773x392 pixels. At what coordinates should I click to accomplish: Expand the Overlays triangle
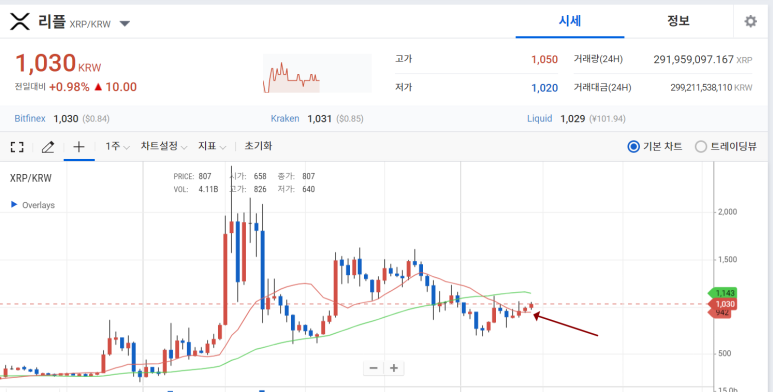pyautogui.click(x=14, y=204)
